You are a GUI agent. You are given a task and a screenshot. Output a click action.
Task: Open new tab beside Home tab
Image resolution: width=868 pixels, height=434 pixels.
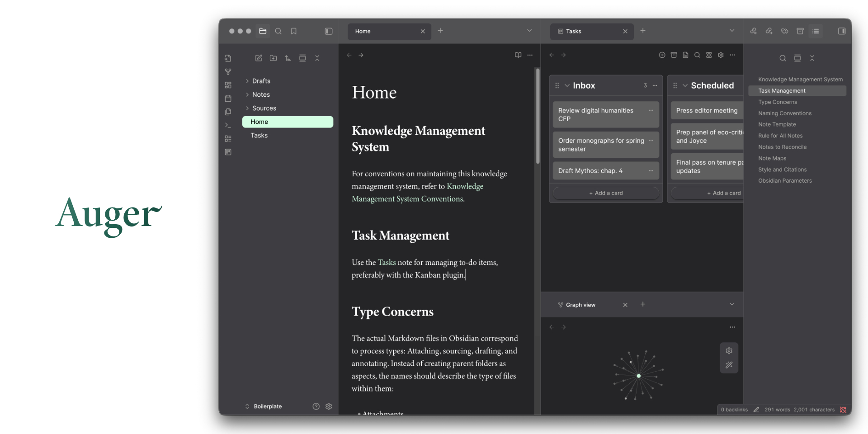click(440, 31)
